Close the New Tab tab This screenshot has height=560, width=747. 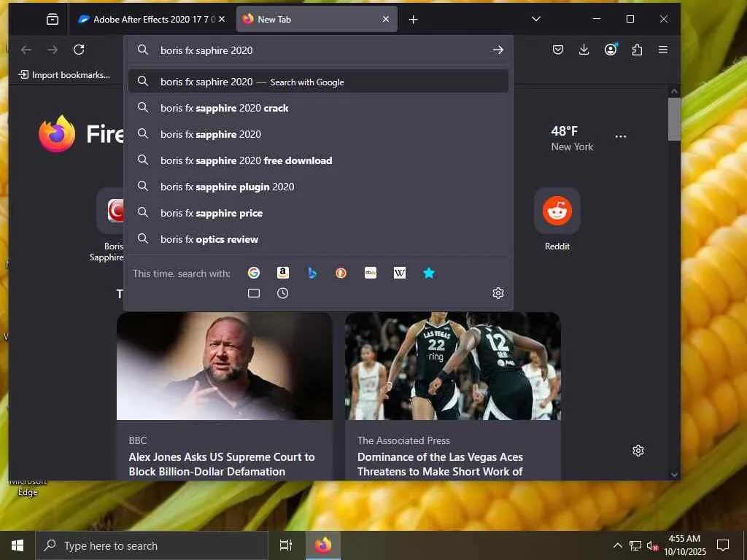(386, 19)
